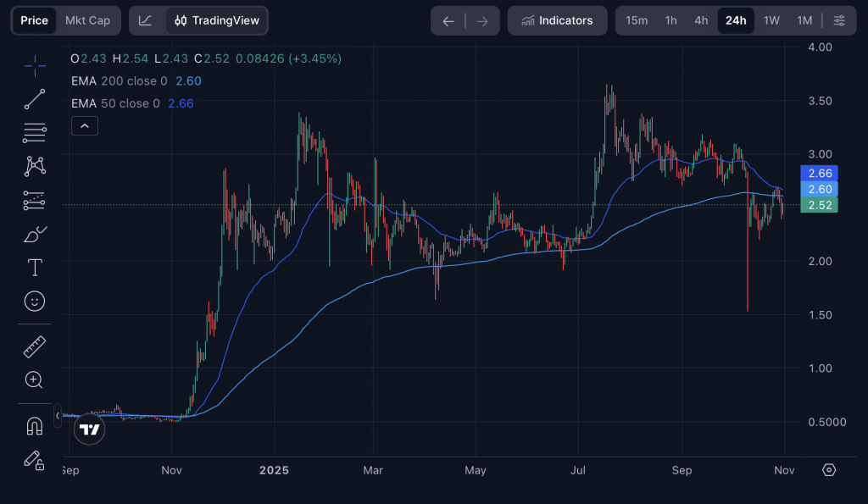Click the EMA 50 price label 2.66
Viewport: 868px width, 504px height.
(820, 173)
